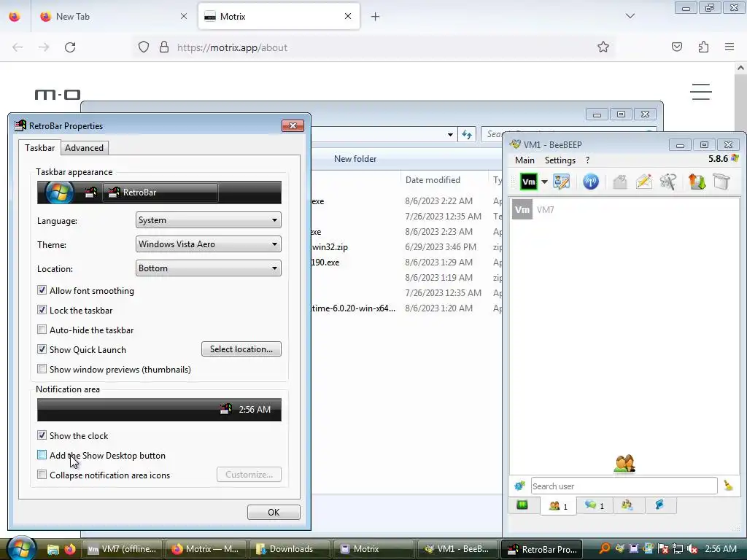This screenshot has height=560, width=747.
Task: Open the file transfer arrows icon in BeeBEEP
Action: [697, 182]
